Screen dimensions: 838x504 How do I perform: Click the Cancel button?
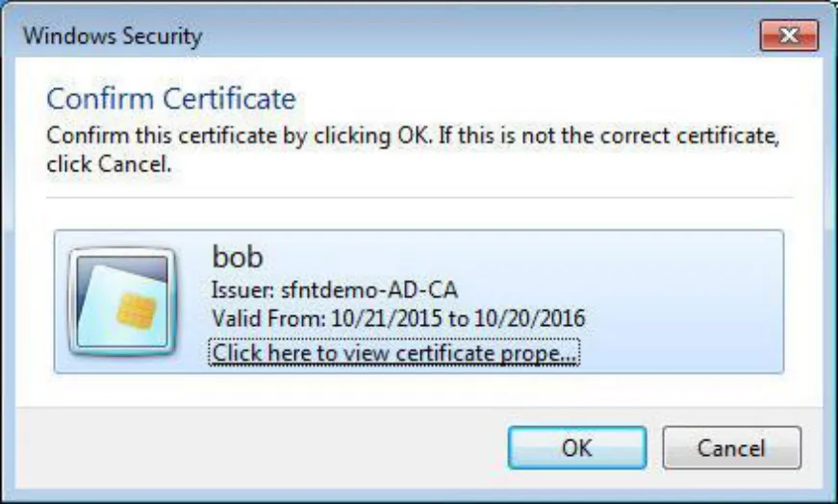click(x=731, y=448)
